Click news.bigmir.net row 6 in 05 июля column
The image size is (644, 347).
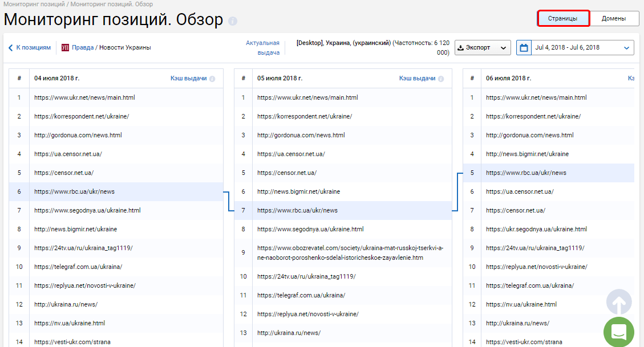coord(298,192)
